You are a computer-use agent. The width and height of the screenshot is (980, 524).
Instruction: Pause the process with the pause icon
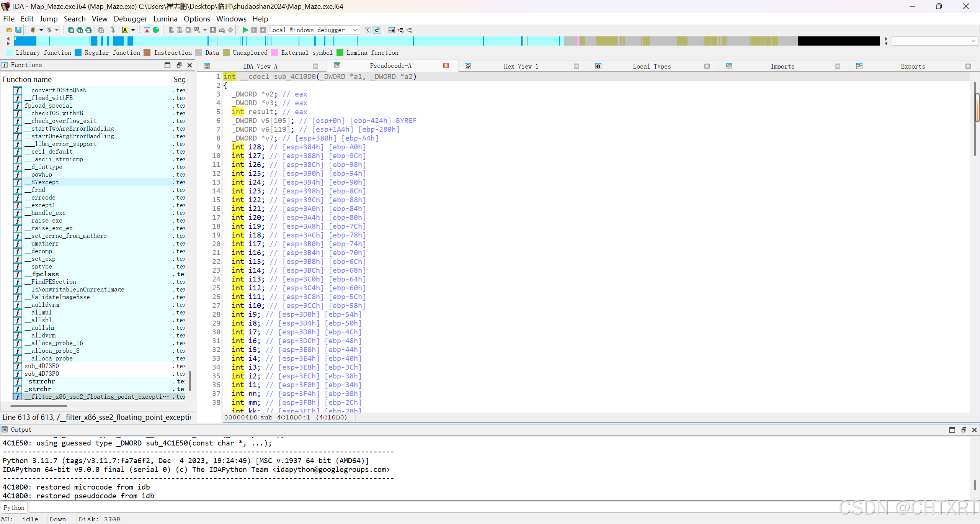pos(254,30)
